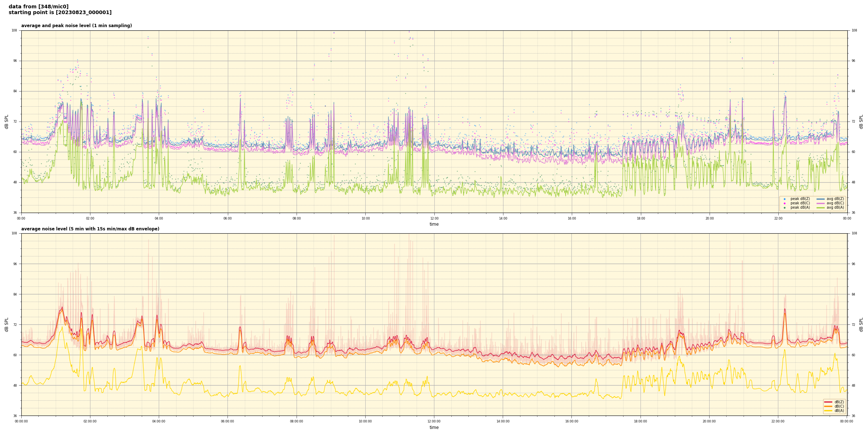Click the blue peak dB(Z) legend marker
The image size is (868, 434).
click(784, 199)
